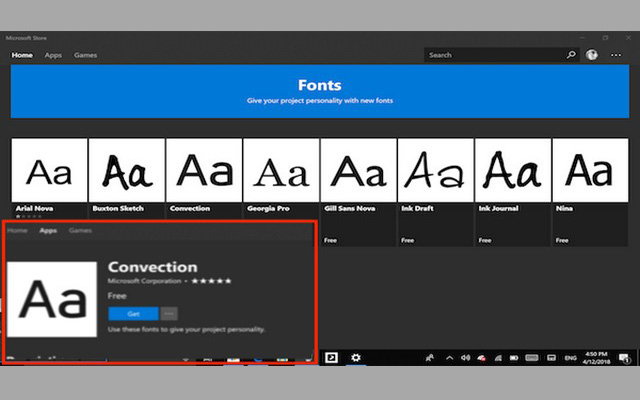This screenshot has width=640, height=400.
Task: Click the 4:50 PM clock
Action: 596,354
